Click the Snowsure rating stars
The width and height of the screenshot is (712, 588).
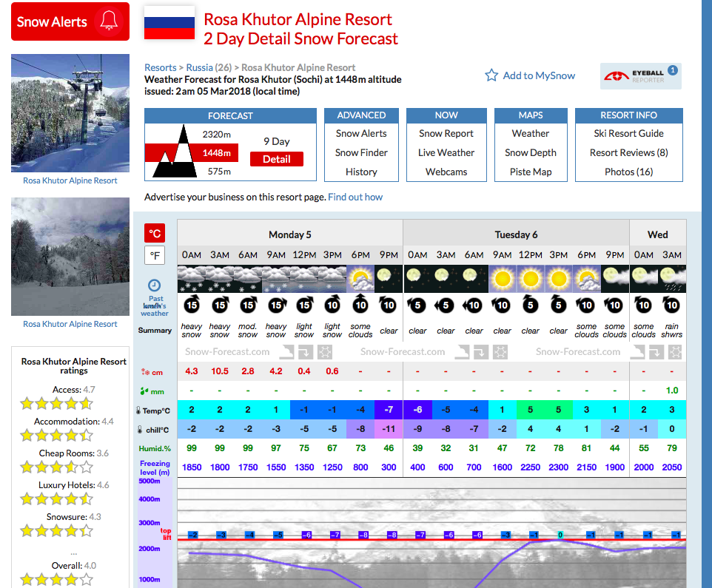point(57,530)
